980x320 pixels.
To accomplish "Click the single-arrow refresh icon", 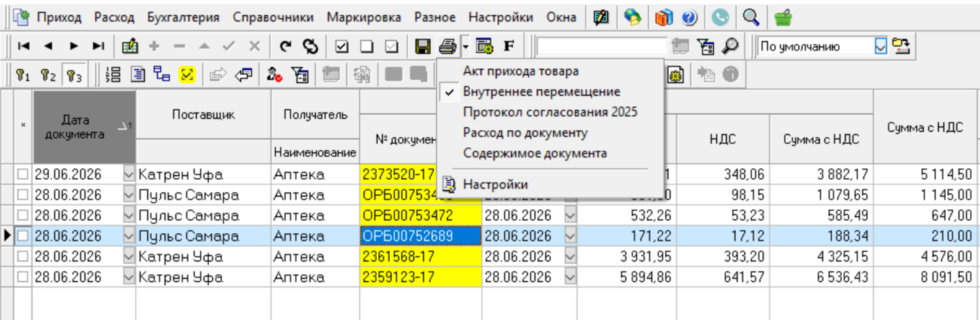I will 286,46.
